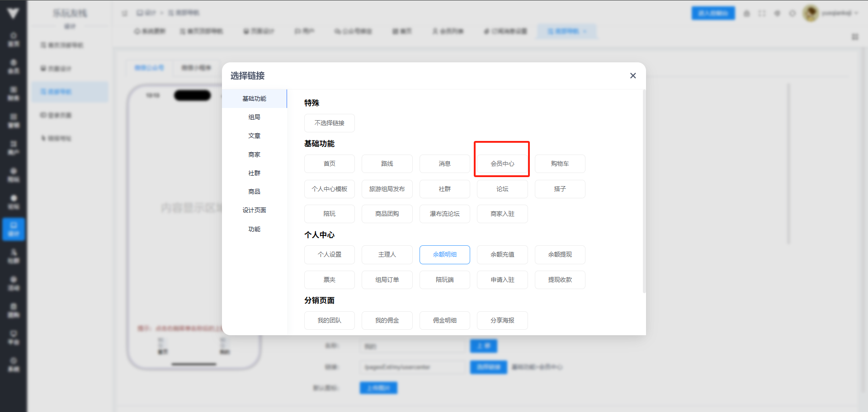
Task: Select the 个人中心模板 option
Action: [329, 189]
